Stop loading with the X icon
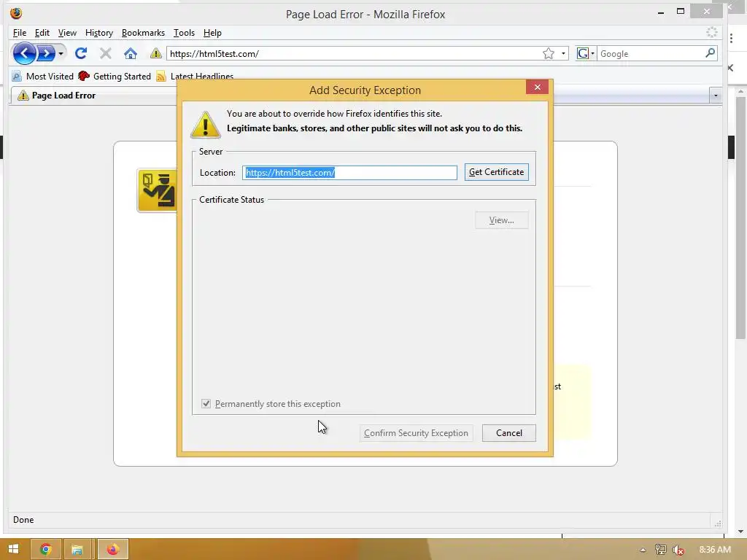 [106, 53]
